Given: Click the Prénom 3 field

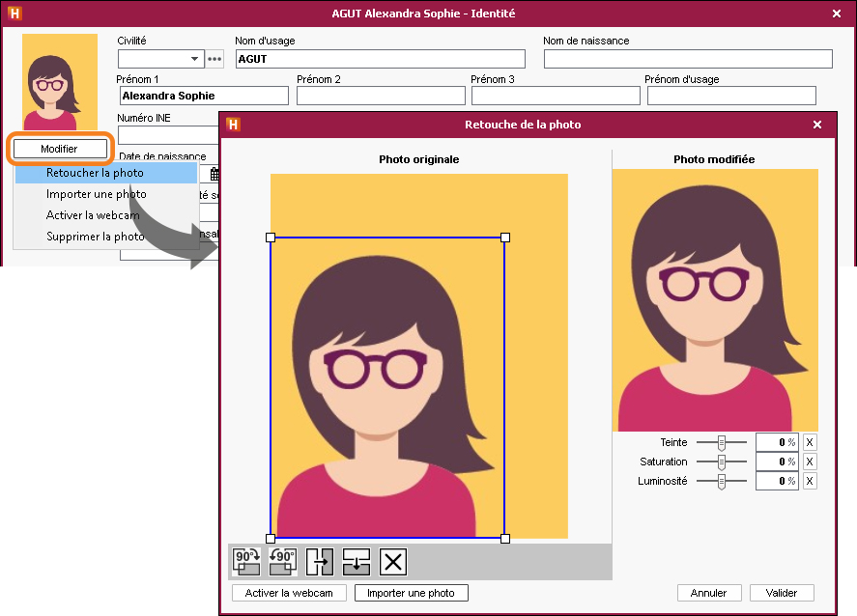Looking at the screenshot, I should pos(556,96).
